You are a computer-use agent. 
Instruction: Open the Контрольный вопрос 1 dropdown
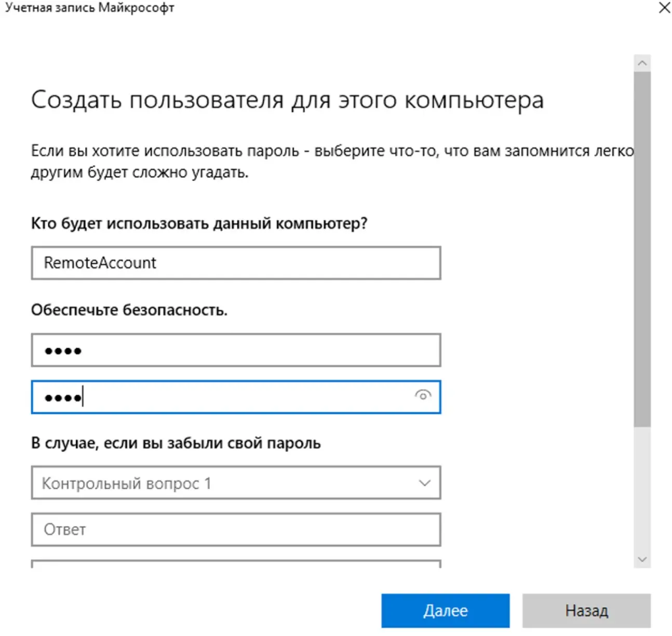(223, 483)
